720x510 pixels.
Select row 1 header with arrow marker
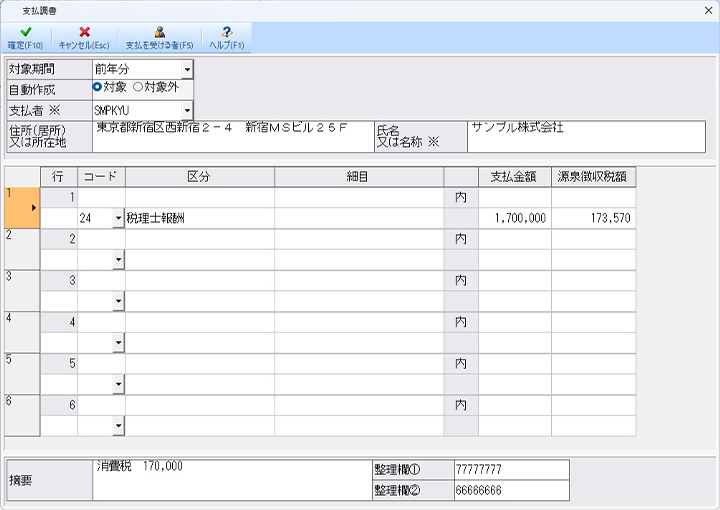tap(22, 207)
